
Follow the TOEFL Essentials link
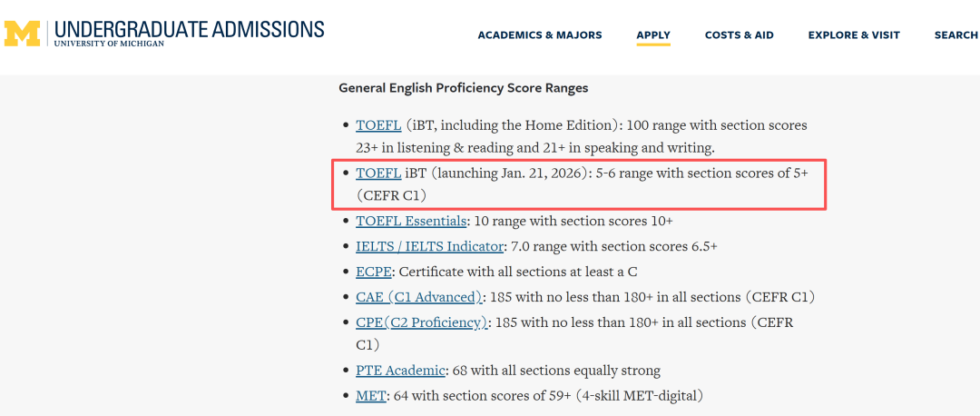(411, 221)
